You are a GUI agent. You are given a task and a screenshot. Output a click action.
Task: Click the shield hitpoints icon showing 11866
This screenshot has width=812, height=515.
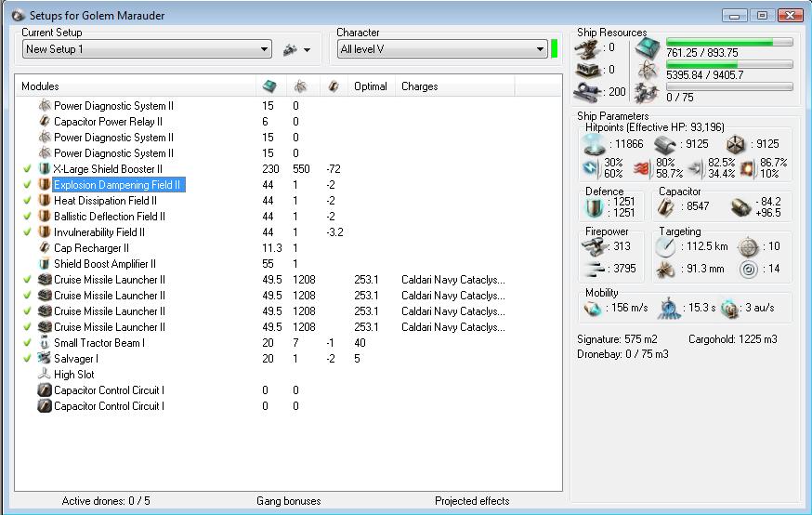click(x=593, y=144)
